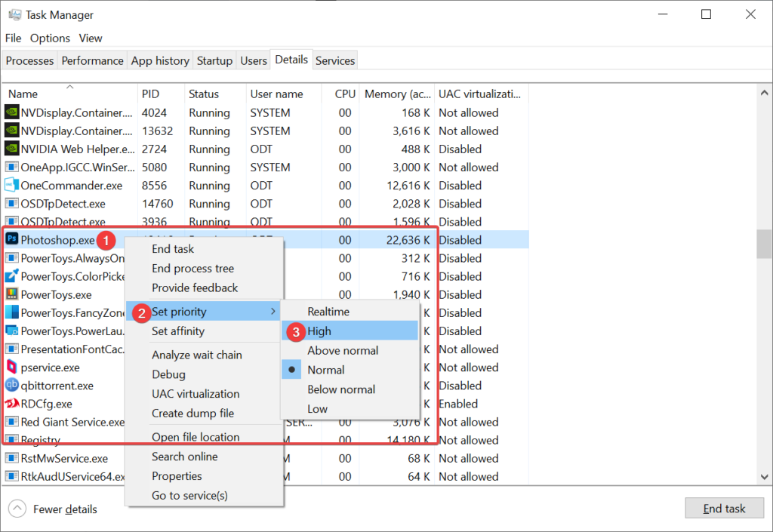The width and height of the screenshot is (773, 532).
Task: Click the PowerToys.ColorPicker icon
Action: click(x=12, y=276)
